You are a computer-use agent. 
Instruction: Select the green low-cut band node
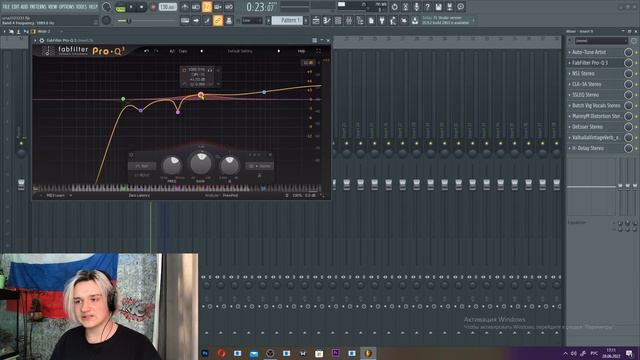click(x=123, y=99)
